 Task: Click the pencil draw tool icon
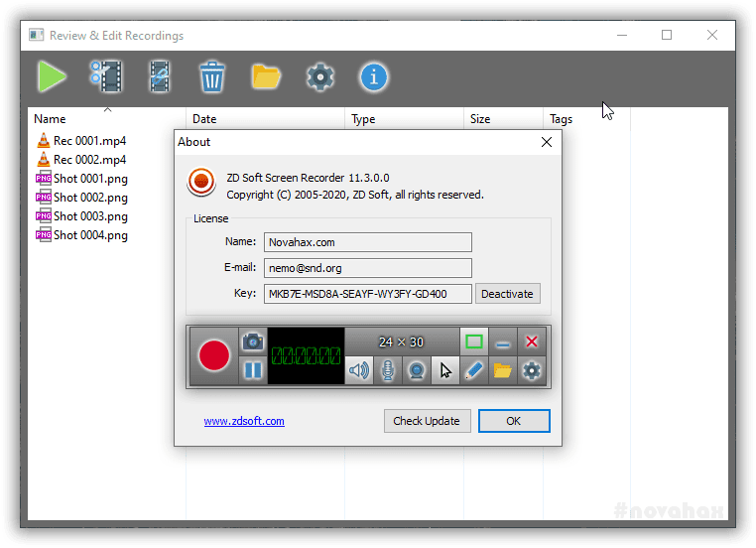point(474,370)
